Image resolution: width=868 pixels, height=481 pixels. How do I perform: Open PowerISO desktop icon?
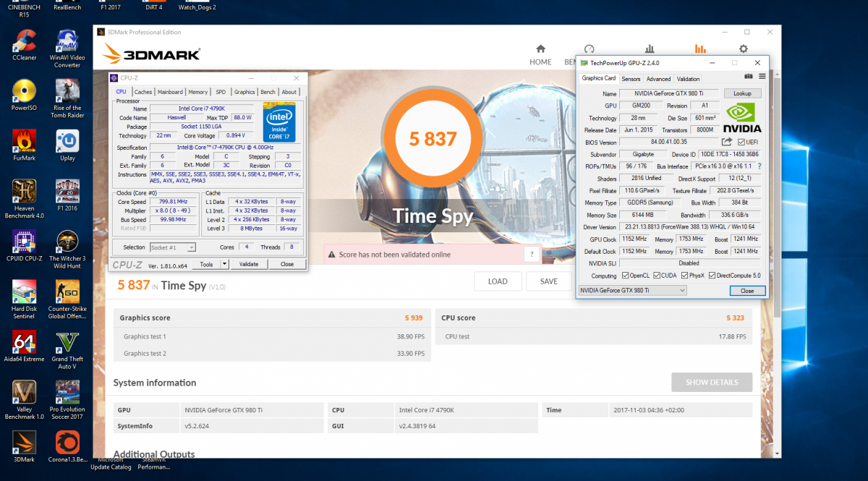pos(25,95)
